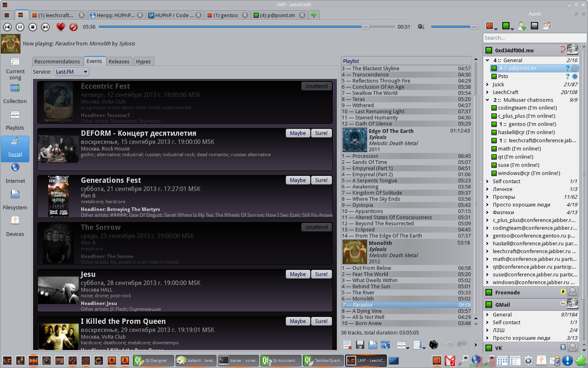Open the Collection sidebar section
588x368 pixels.
[x=15, y=94]
